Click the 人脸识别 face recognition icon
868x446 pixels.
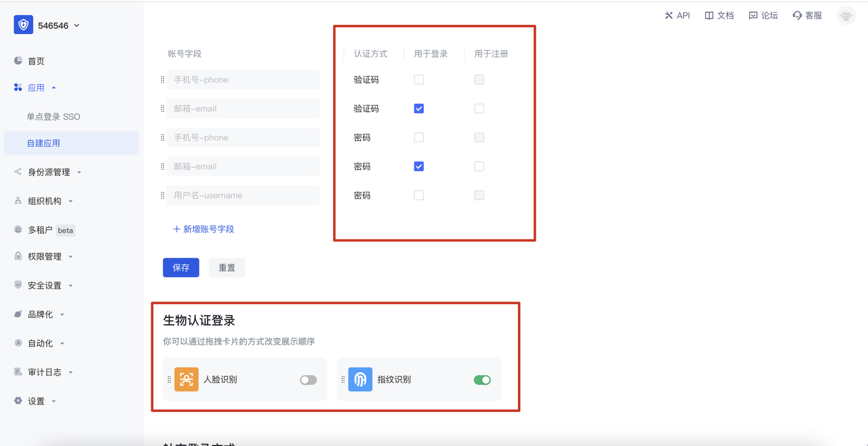tap(186, 379)
